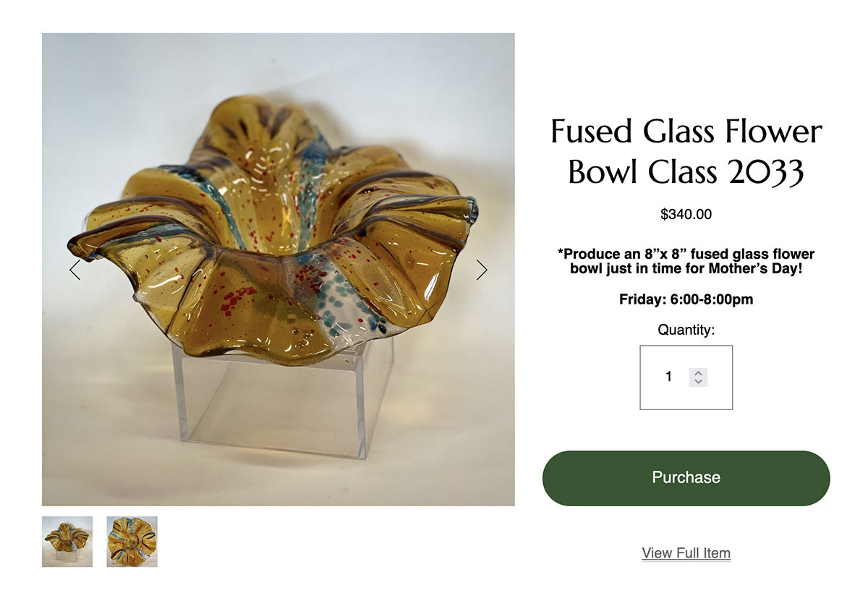Increase quantity with the up arrow
Viewport: 868px width, 593px height.
point(698,373)
